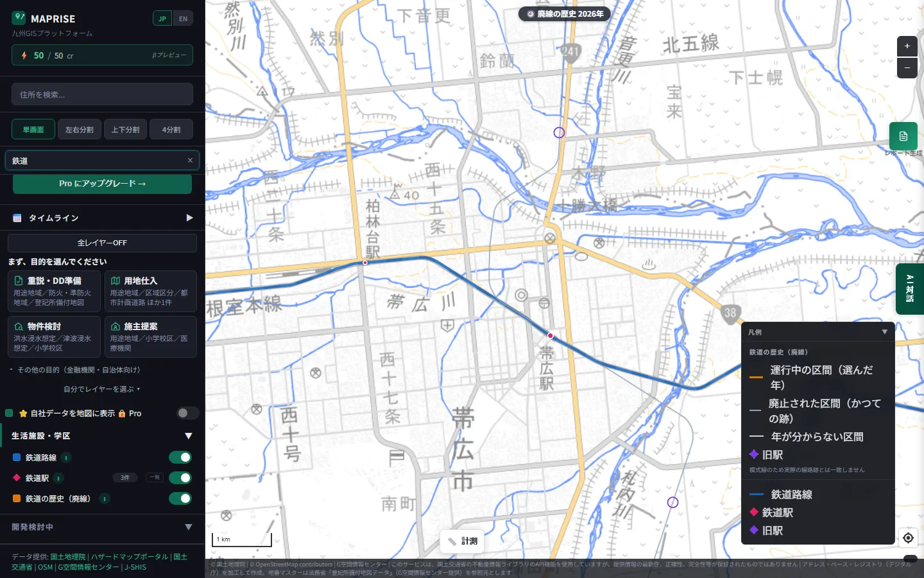Collapse the 生活施設・学区 section
924x578 pixels.
click(x=189, y=436)
